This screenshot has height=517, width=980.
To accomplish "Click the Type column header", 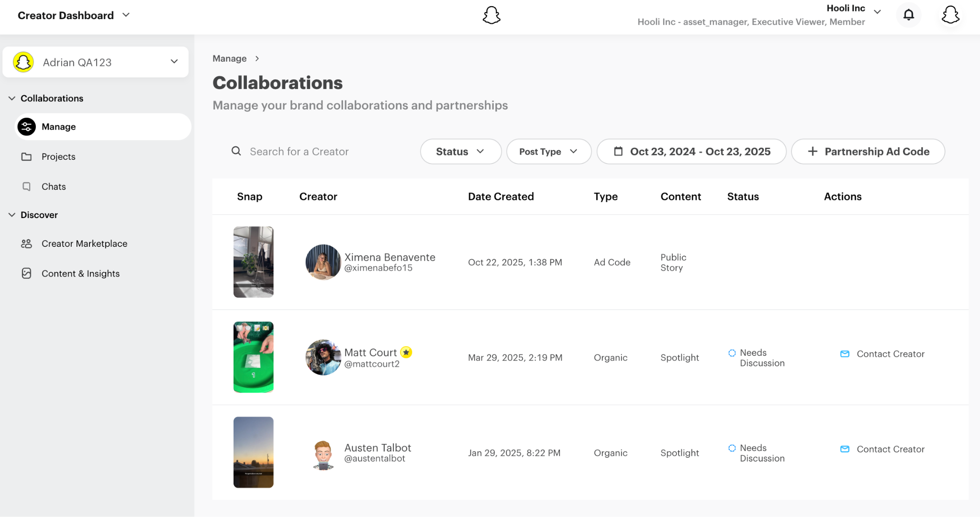I will click(x=606, y=197).
